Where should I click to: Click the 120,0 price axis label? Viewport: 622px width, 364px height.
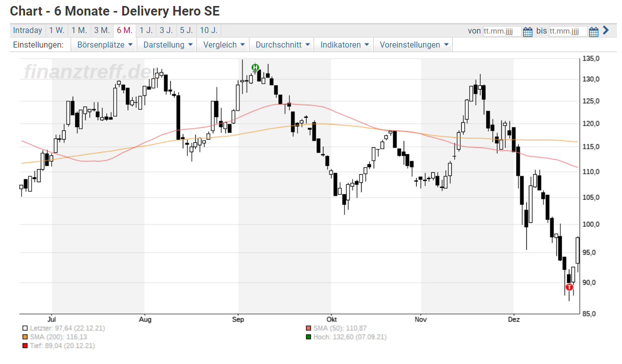591,124
